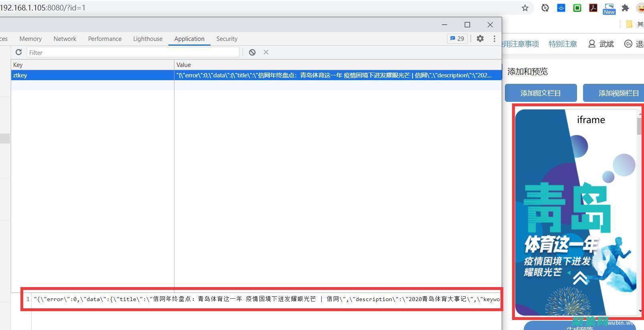Click the Clear All storage icon
The width and height of the screenshot is (644, 330).
252,52
